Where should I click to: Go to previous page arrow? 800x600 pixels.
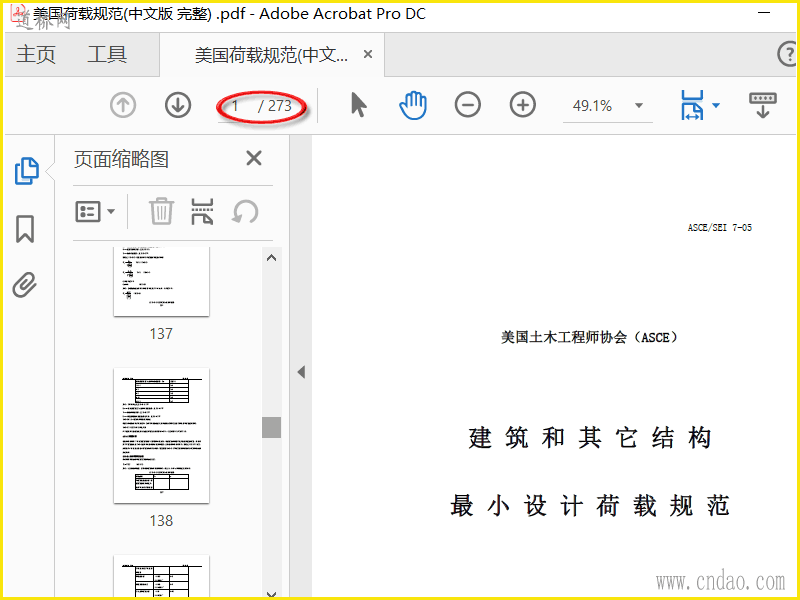pos(123,106)
